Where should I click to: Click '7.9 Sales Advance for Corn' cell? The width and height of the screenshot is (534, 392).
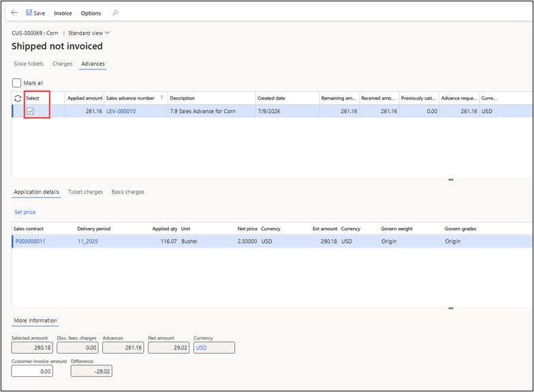coord(203,112)
